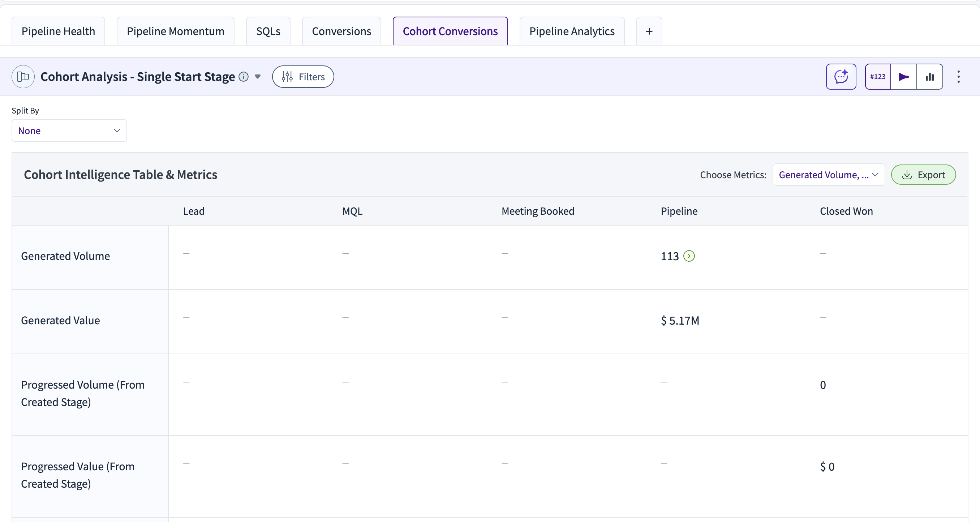
Task: Open the Filters button
Action: click(303, 77)
